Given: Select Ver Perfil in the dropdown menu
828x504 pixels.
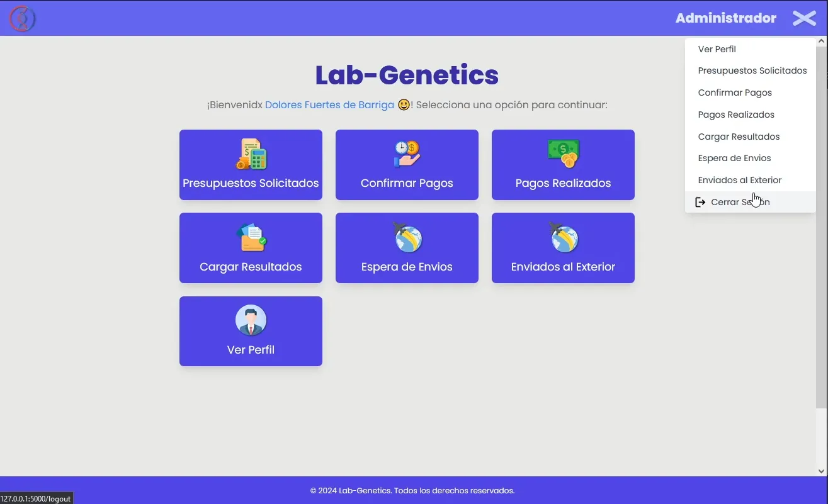Looking at the screenshot, I should tap(717, 49).
